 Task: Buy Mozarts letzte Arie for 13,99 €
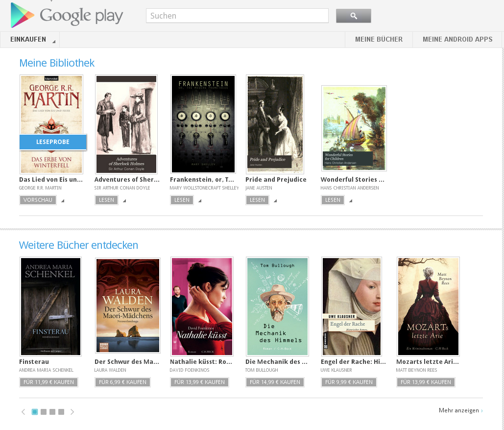(x=426, y=382)
